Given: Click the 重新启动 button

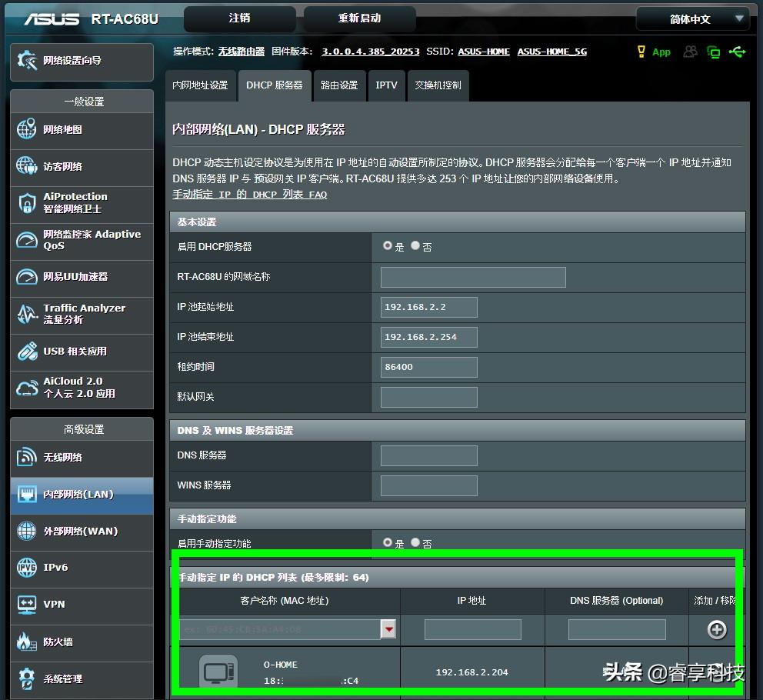Looking at the screenshot, I should coord(359,18).
